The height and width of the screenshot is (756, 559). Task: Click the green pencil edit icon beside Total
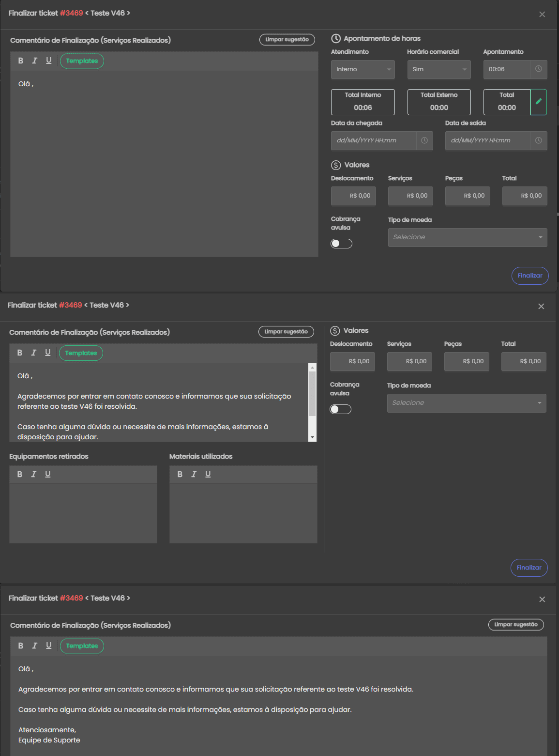point(539,102)
